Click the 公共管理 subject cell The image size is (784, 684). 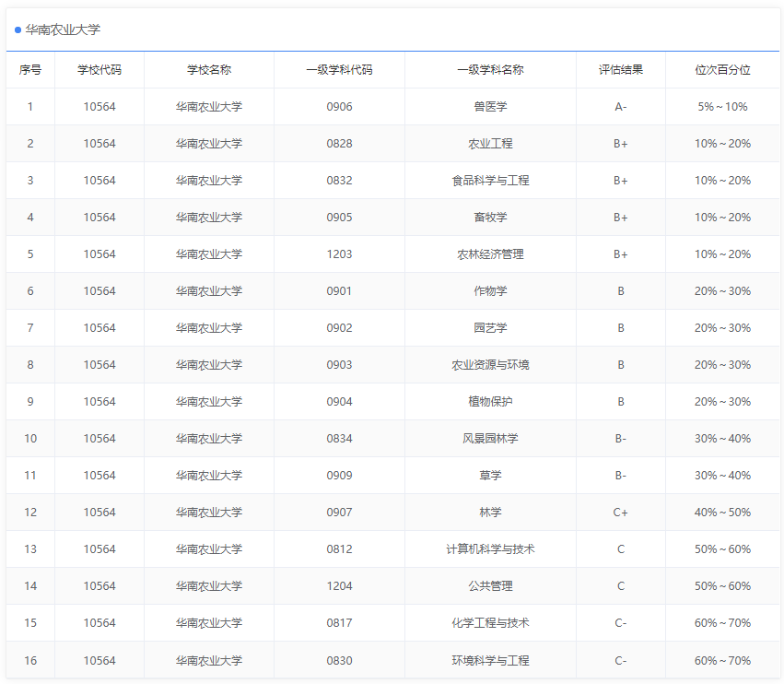pos(490,586)
